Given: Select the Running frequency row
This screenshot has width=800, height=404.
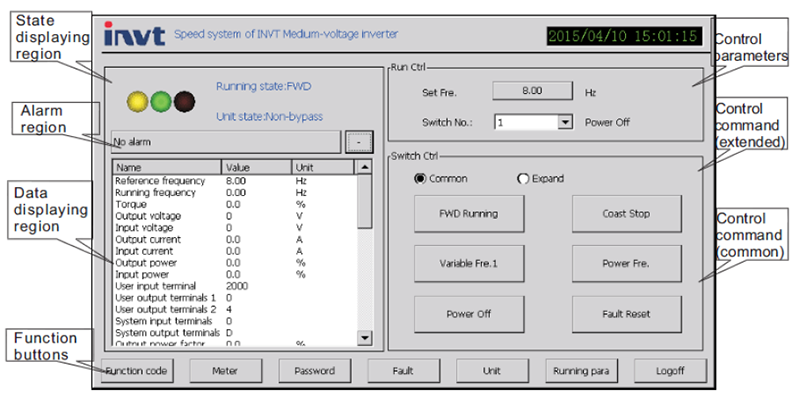Looking at the screenshot, I should 235,192.
